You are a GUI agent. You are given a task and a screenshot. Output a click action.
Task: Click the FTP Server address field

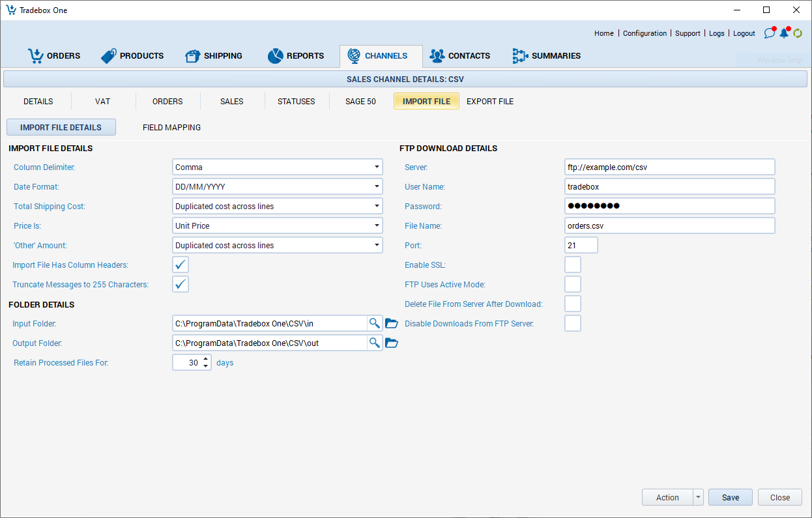click(x=670, y=167)
